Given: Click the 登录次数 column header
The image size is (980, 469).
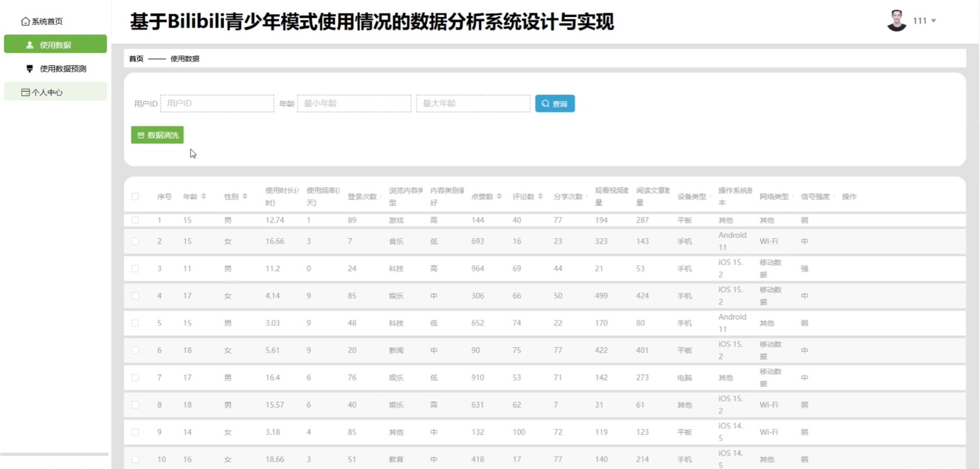Looking at the screenshot, I should (362, 196).
